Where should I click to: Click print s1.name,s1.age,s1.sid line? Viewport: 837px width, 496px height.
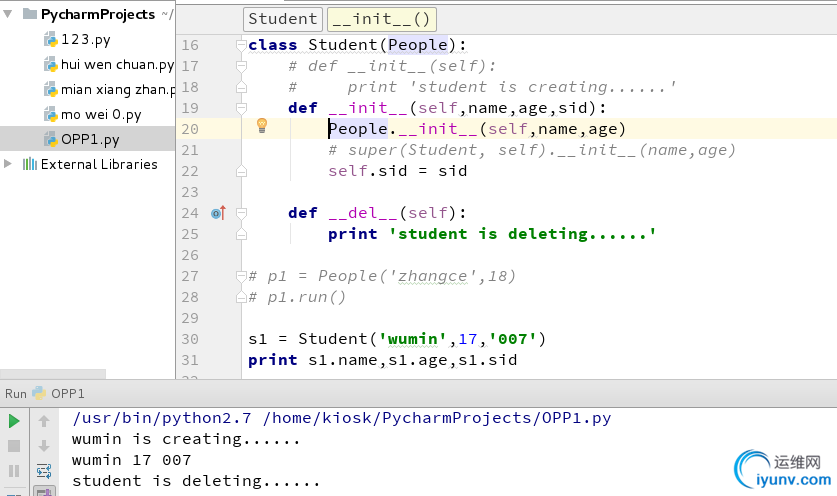point(382,360)
